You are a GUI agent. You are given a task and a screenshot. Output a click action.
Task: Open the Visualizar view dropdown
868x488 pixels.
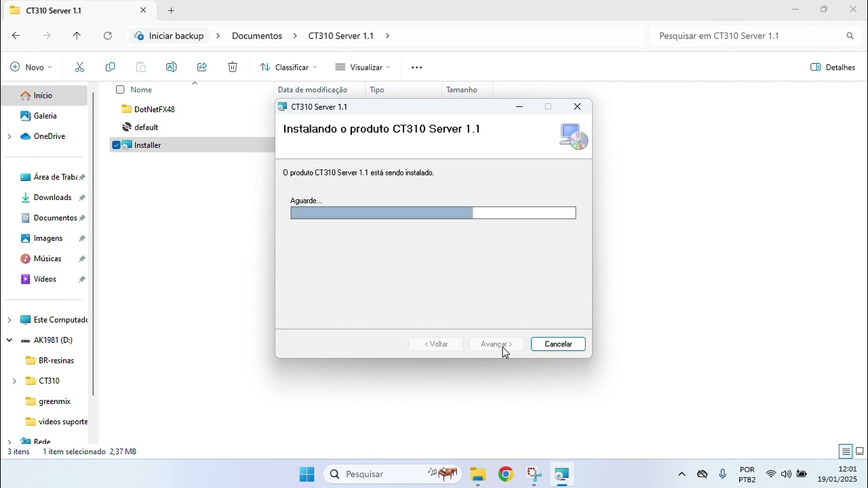tap(363, 67)
